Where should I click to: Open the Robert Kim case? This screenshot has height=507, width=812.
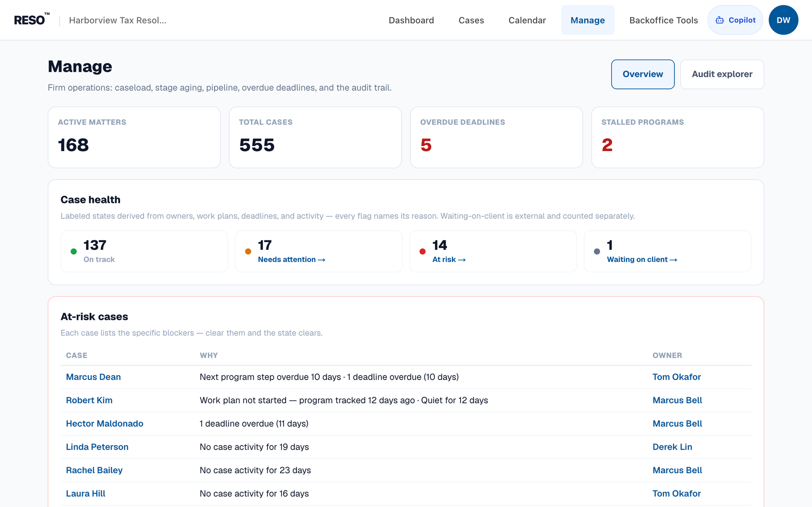[89, 400]
